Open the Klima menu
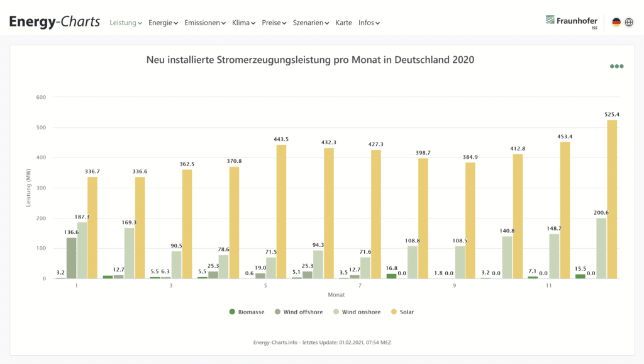The image size is (644, 364). (243, 23)
